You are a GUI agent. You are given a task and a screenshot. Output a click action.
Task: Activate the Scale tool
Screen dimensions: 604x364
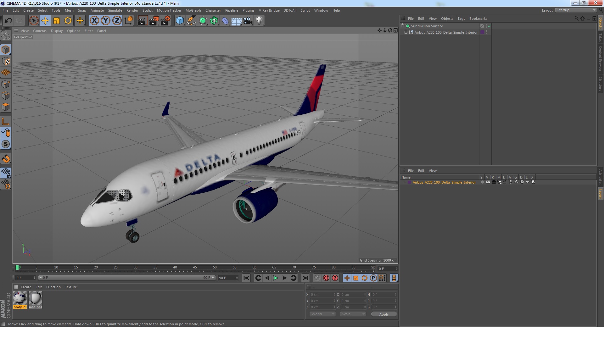click(x=57, y=21)
